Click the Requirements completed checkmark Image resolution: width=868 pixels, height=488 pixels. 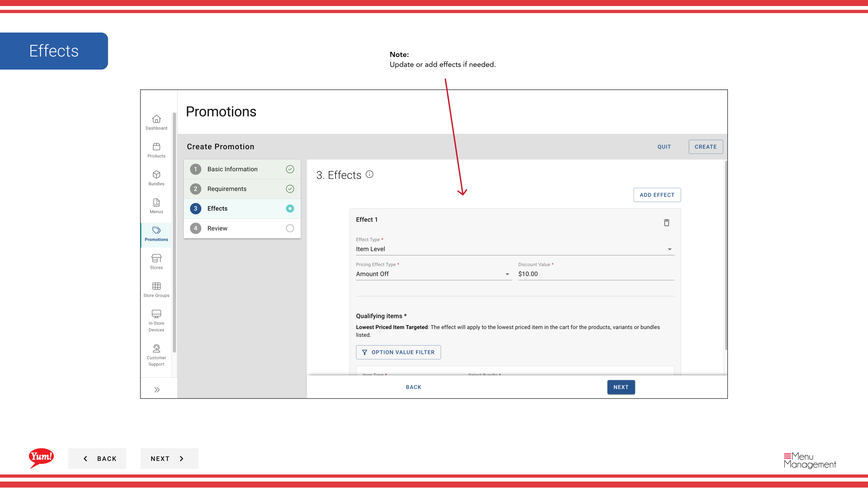click(x=290, y=189)
